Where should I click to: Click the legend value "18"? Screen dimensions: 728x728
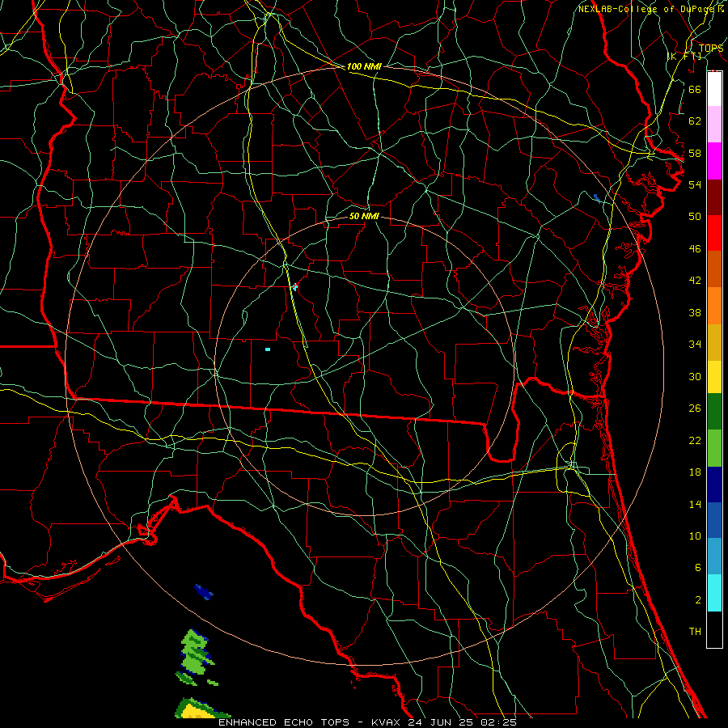coord(695,472)
